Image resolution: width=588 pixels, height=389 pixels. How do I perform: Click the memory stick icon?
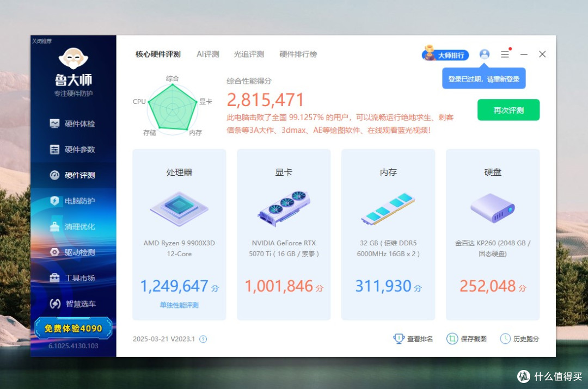point(388,209)
